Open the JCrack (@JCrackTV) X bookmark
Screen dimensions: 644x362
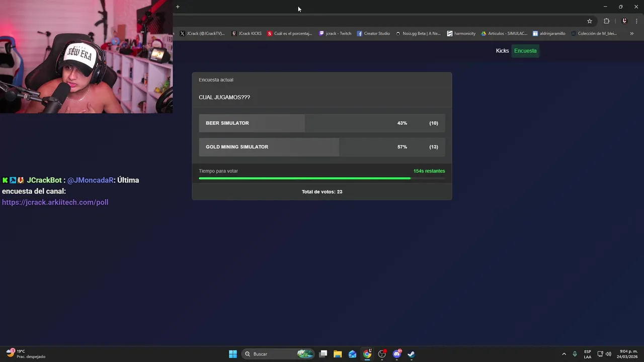[x=202, y=34]
